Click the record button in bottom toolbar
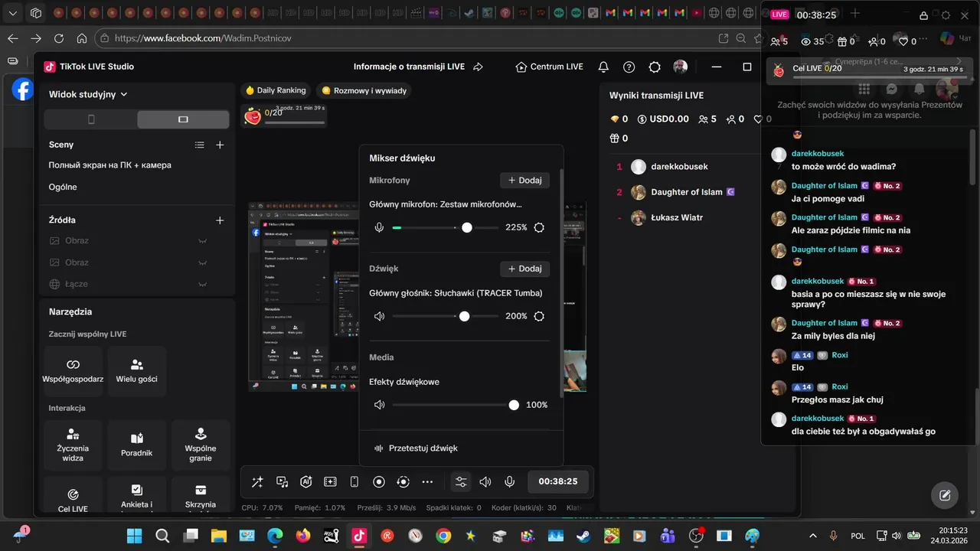Image resolution: width=980 pixels, height=551 pixels. (x=378, y=482)
